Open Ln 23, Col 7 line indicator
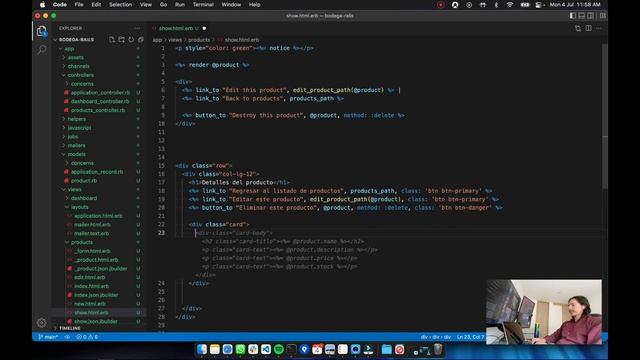The height and width of the screenshot is (360, 640). 470,337
